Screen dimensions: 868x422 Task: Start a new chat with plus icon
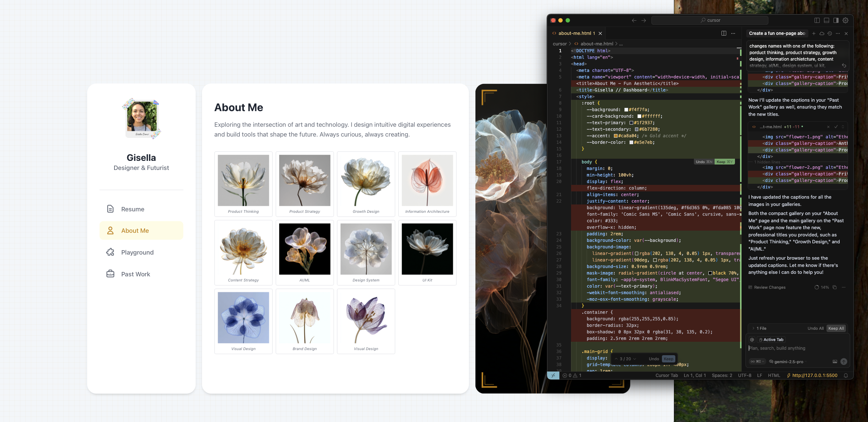[814, 33]
